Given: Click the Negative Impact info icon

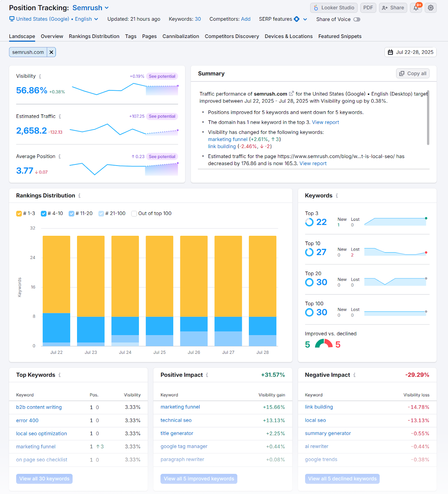Looking at the screenshot, I should click(355, 375).
